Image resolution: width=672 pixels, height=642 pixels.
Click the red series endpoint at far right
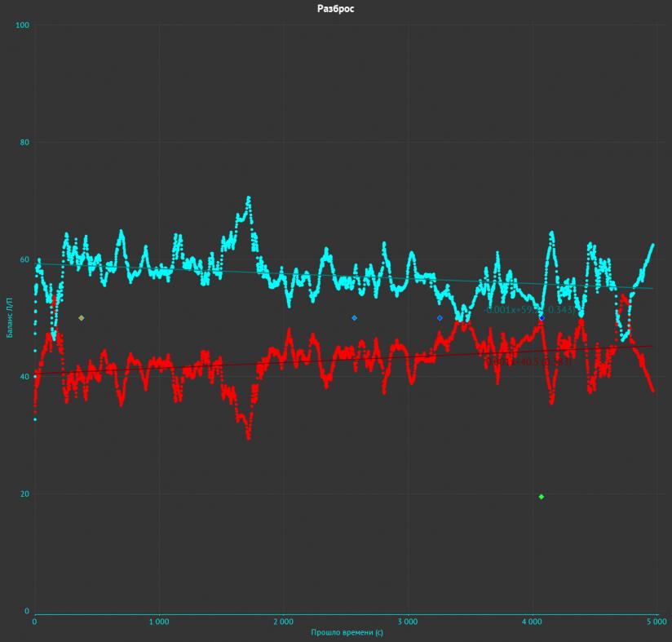[x=653, y=391]
